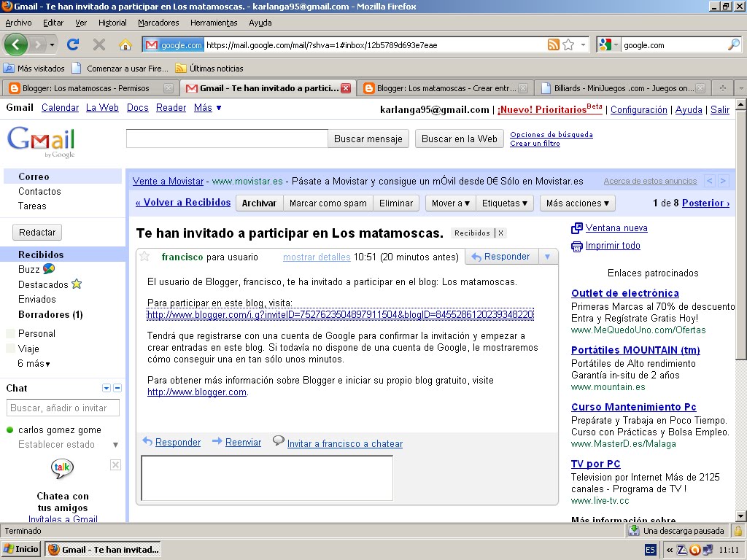
Task: Close the Gmail browser tab
Action: [x=346, y=88]
